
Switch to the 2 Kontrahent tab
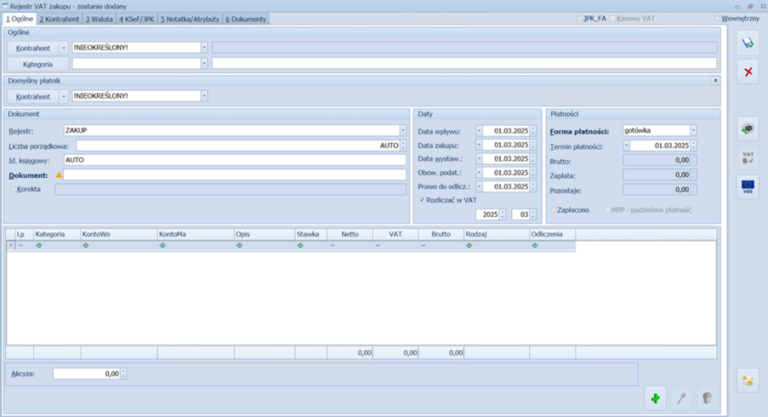coord(60,18)
